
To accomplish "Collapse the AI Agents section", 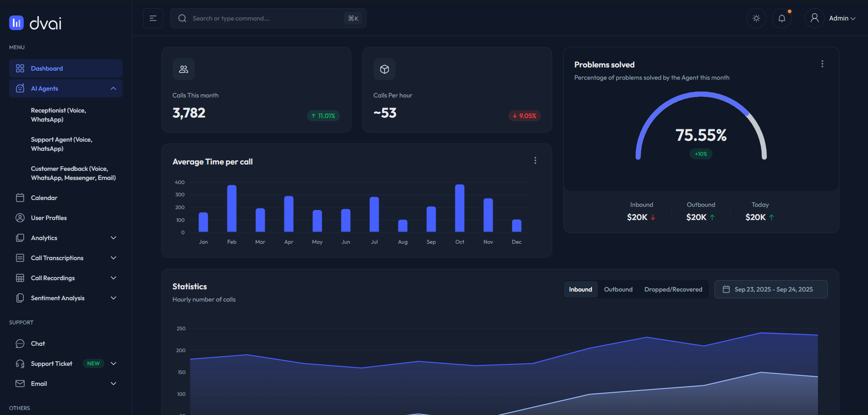I will [x=113, y=88].
